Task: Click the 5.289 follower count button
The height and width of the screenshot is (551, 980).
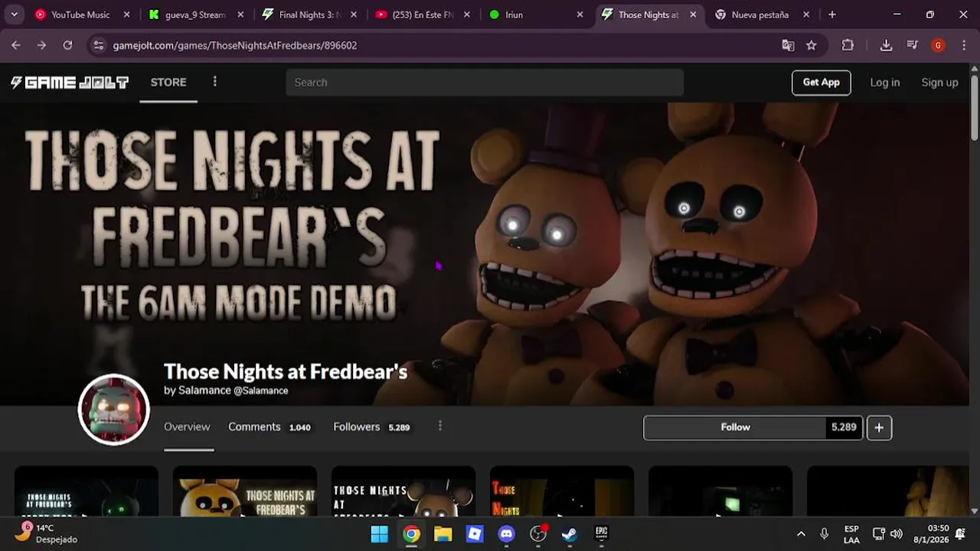Action: pyautogui.click(x=844, y=427)
